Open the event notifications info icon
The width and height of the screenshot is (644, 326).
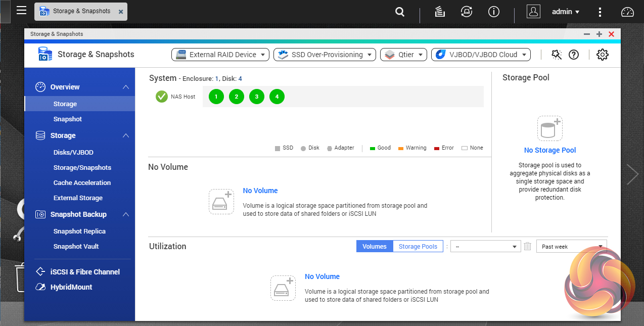[494, 12]
